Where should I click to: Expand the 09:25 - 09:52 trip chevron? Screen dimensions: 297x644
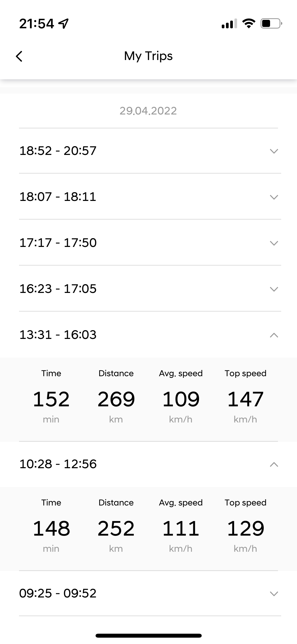pos(274,594)
